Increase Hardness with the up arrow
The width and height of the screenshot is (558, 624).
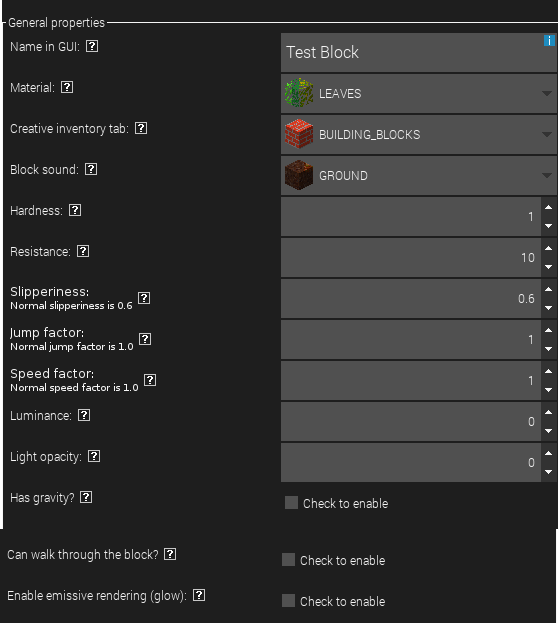[x=548, y=207]
